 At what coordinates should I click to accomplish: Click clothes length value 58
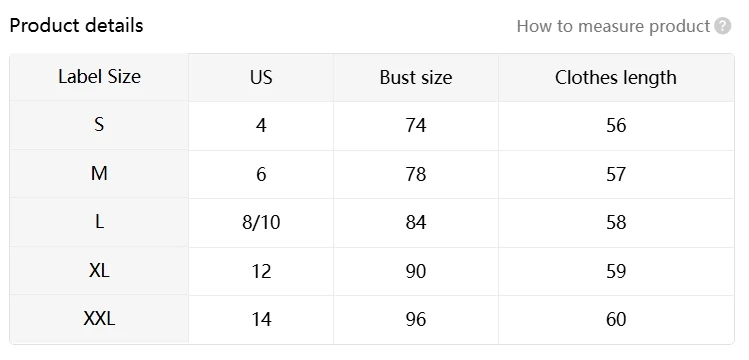tap(616, 222)
